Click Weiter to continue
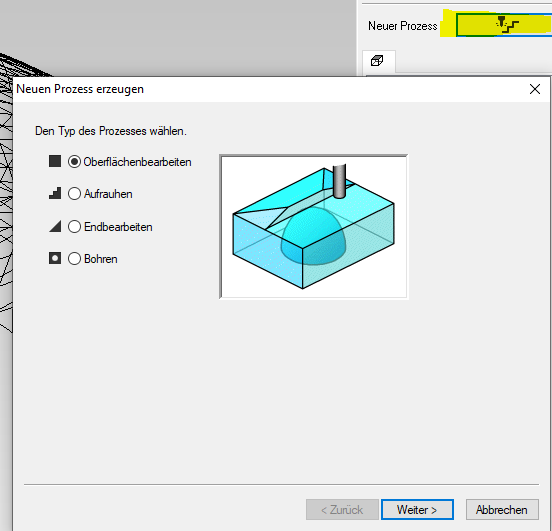Screen dimensions: 552x531 tap(417, 510)
